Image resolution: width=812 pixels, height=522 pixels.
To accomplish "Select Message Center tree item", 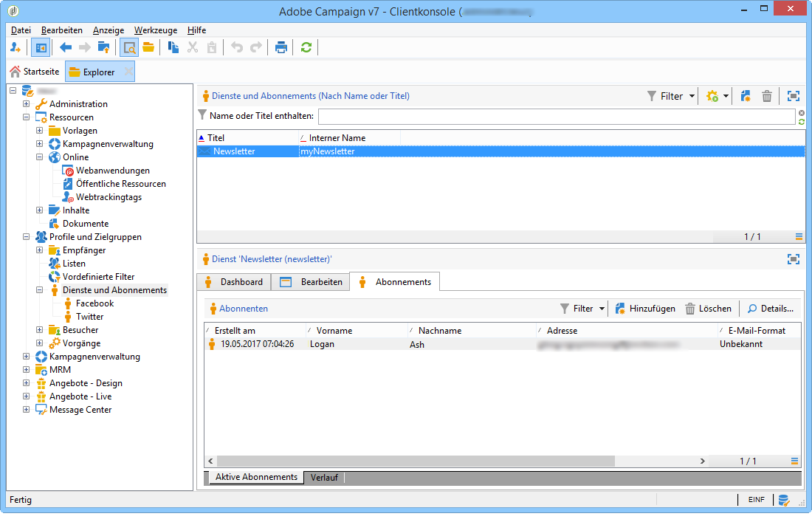I will pyautogui.click(x=80, y=410).
